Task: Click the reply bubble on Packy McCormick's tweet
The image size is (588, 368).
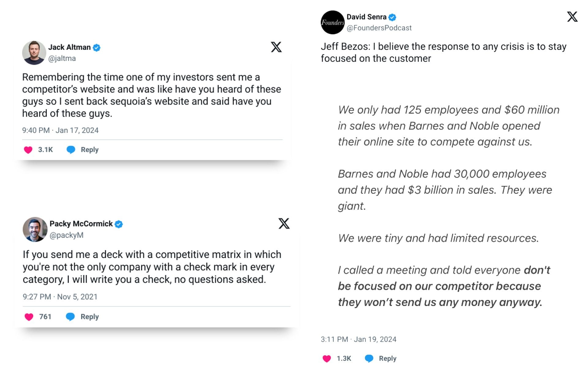Action: pyautogui.click(x=70, y=316)
